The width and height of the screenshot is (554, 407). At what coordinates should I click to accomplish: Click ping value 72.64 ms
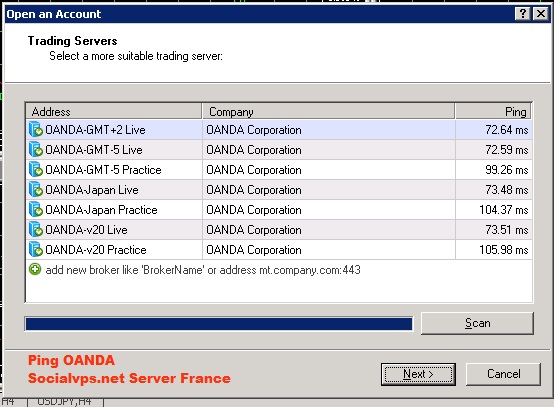(507, 130)
